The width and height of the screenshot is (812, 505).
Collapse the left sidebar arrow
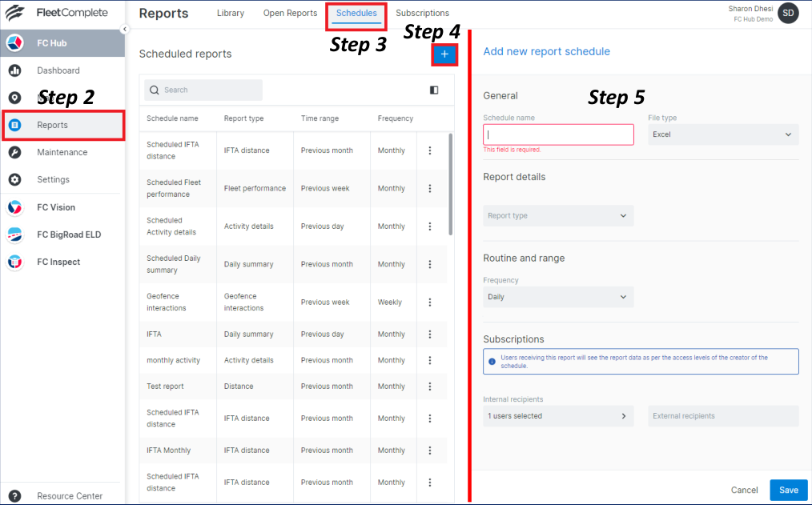(x=124, y=29)
